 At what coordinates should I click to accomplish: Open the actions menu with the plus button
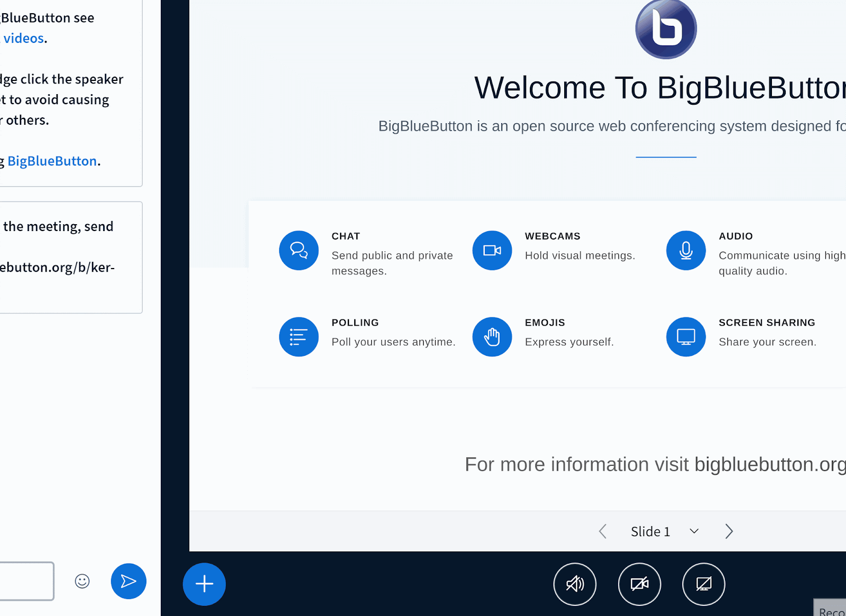click(x=204, y=584)
